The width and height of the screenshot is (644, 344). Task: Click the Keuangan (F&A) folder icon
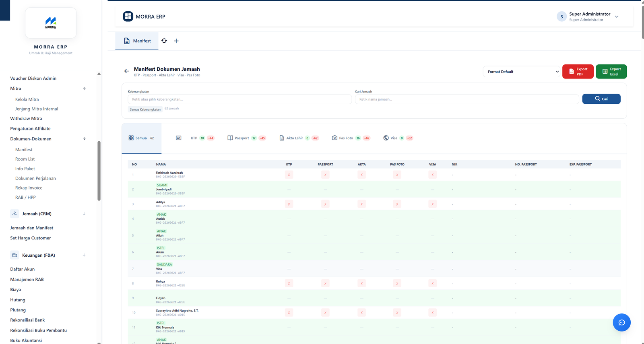point(14,255)
